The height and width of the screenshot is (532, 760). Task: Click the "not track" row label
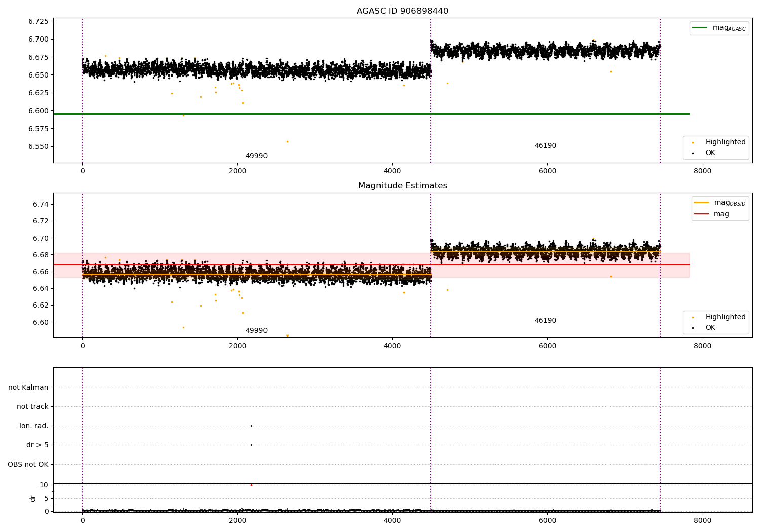32,406
